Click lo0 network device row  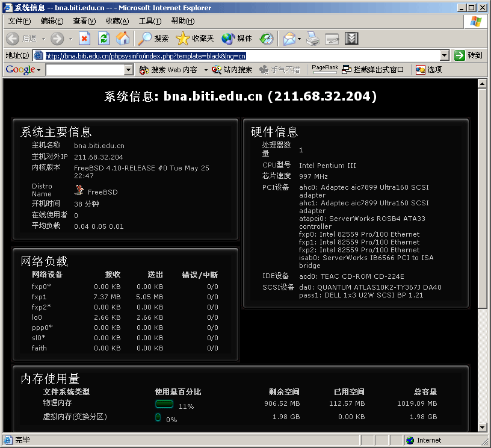[125, 317]
